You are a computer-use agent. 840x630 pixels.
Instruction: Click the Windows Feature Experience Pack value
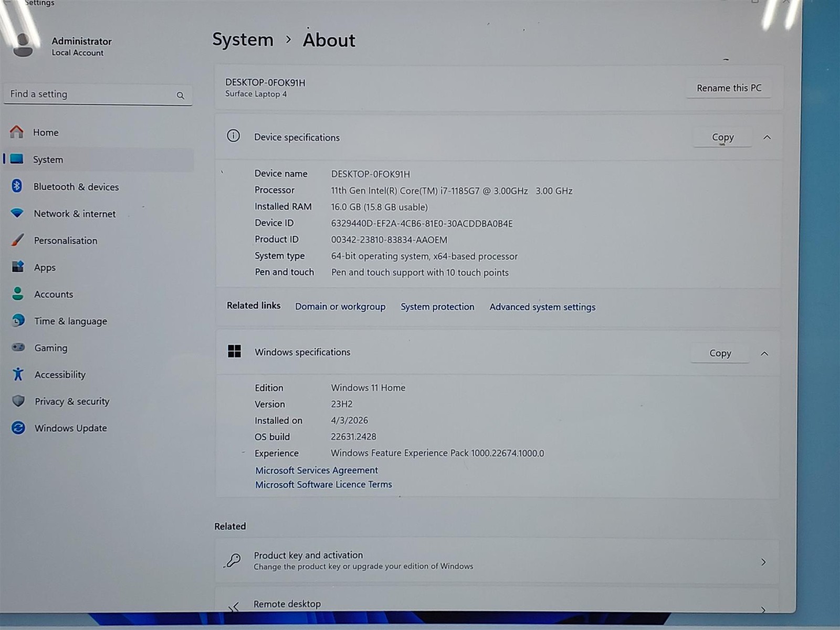pyautogui.click(x=437, y=453)
